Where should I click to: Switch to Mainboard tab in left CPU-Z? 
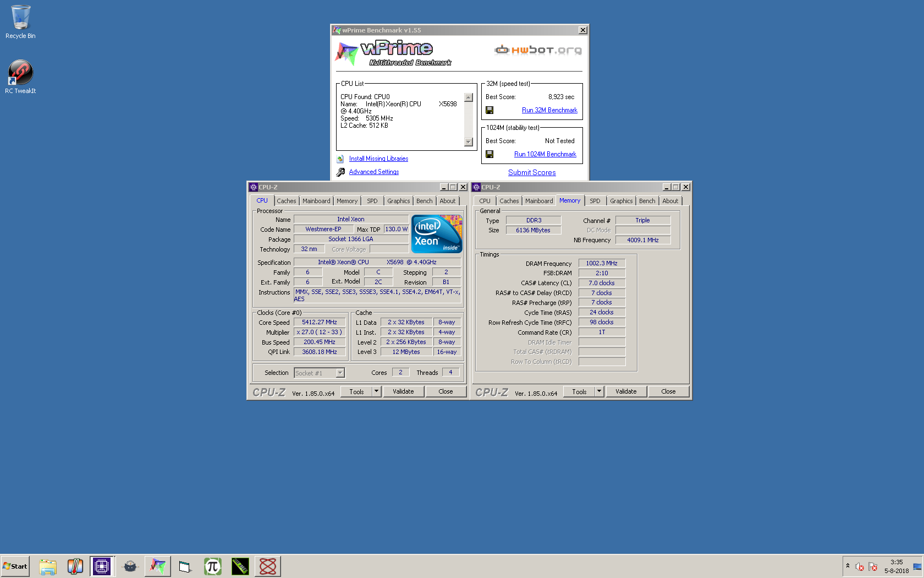(x=316, y=201)
